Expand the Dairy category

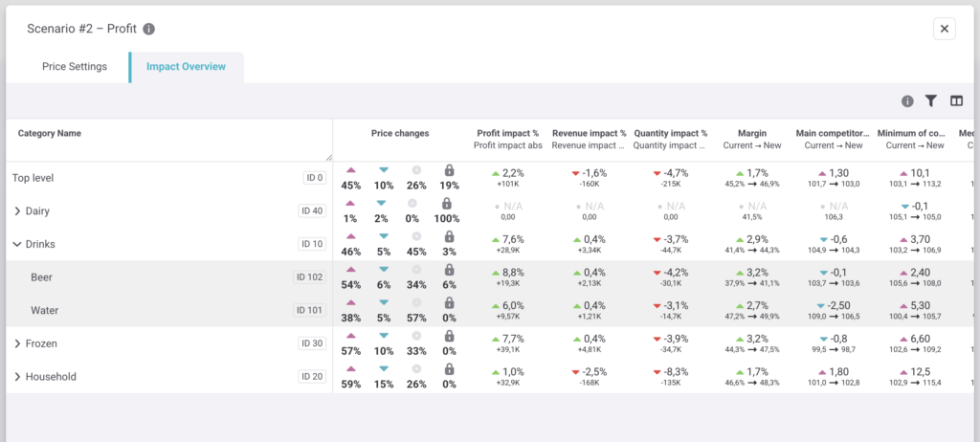tap(17, 211)
